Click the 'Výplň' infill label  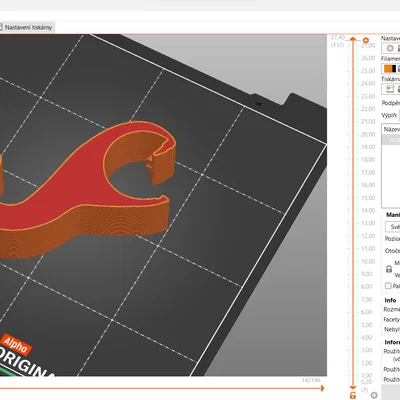click(389, 115)
